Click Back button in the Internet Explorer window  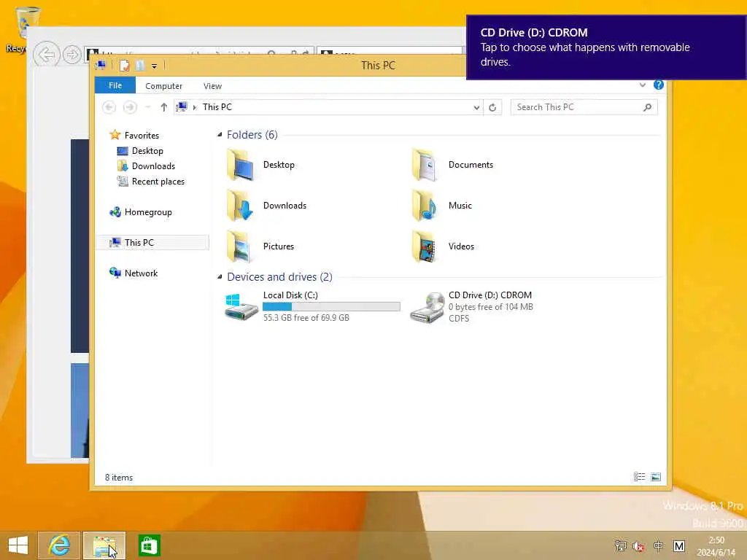point(47,55)
